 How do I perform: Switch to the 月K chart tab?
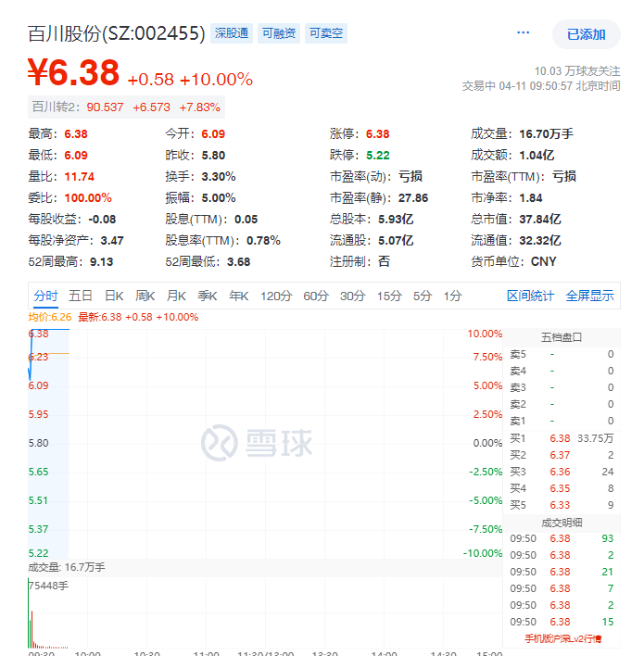point(176,296)
